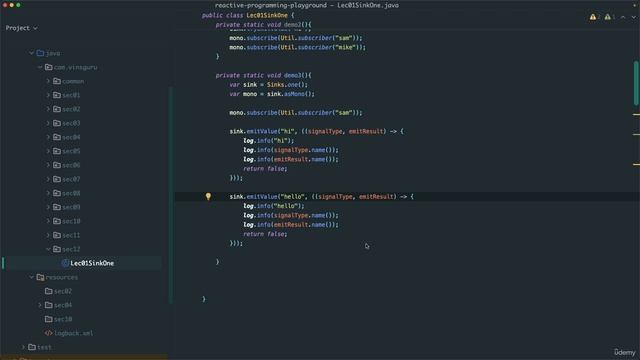Go to previous highlighted error arrow
Screen dimensions: 640x360
pyautogui.click(x=623, y=17)
